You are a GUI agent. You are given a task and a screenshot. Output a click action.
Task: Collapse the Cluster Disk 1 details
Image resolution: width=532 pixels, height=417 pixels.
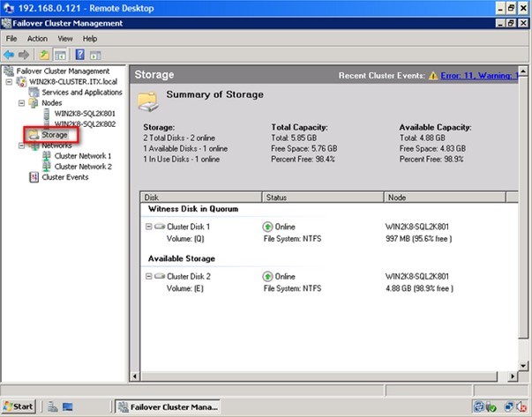(148, 227)
